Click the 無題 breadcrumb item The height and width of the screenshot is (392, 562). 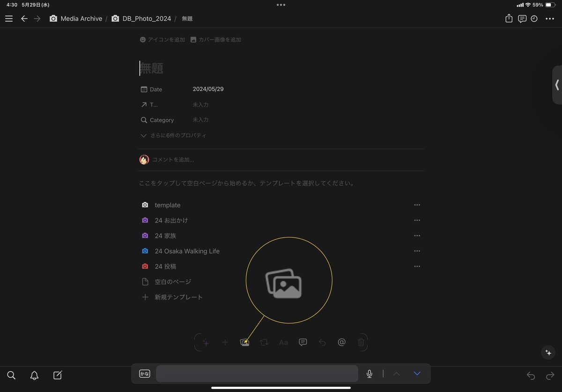pyautogui.click(x=187, y=19)
